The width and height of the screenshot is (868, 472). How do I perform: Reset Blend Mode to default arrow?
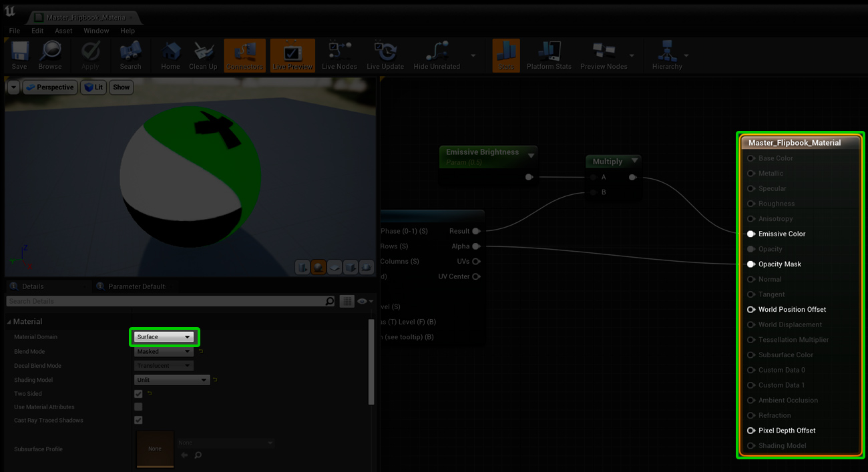click(200, 351)
